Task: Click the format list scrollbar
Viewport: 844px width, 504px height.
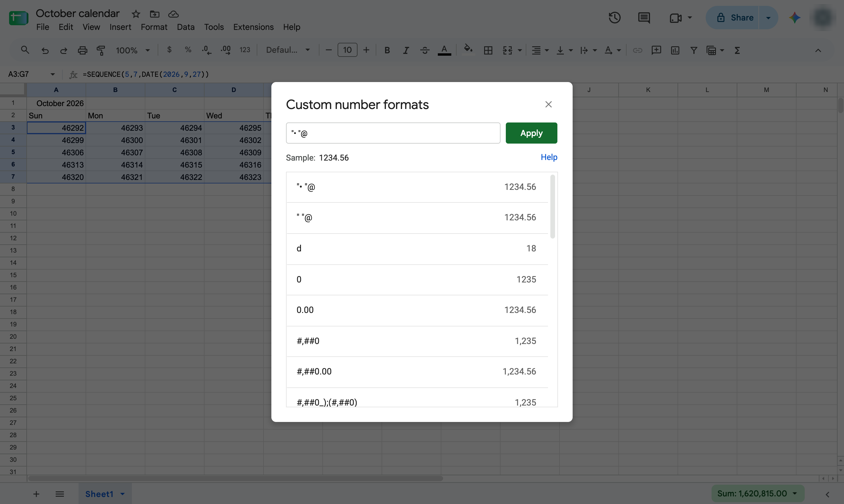Action: pos(553,207)
